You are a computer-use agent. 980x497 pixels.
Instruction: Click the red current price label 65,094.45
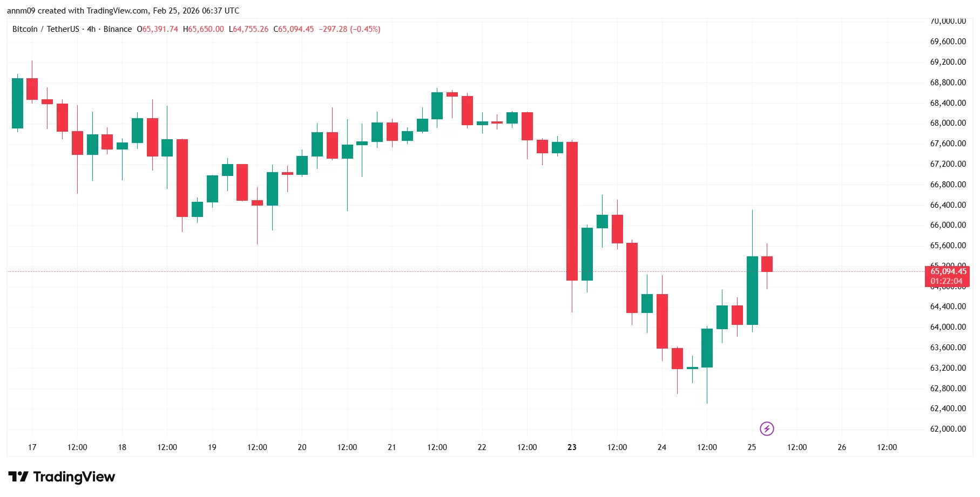click(948, 271)
